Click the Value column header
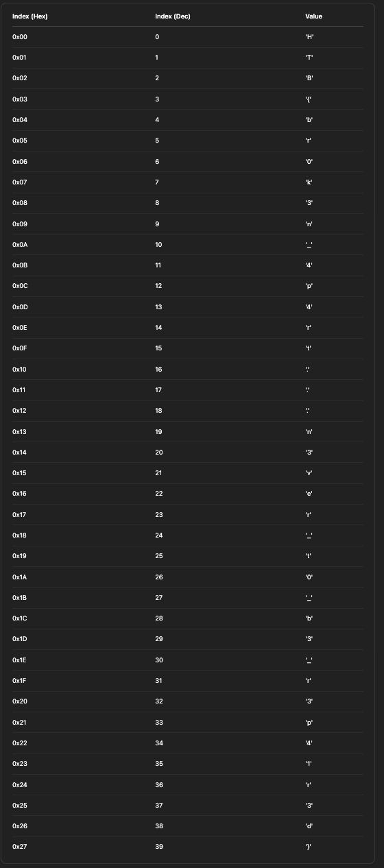 (313, 16)
